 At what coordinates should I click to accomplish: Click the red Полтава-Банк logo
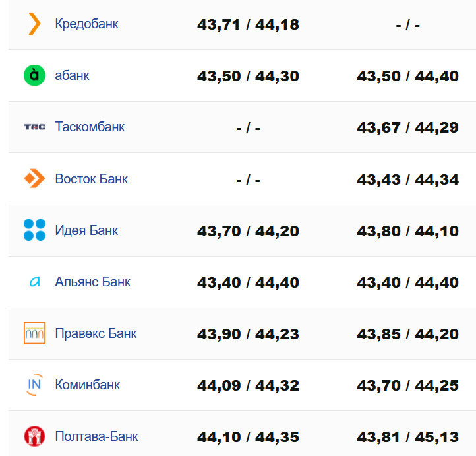pos(34,436)
